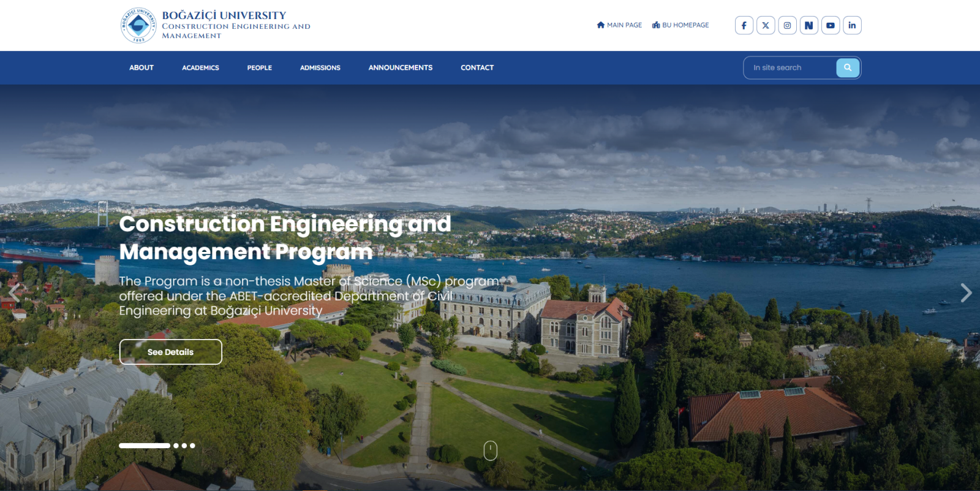The height and width of the screenshot is (491, 980).
Task: Open the Facebook social icon
Action: (x=744, y=25)
